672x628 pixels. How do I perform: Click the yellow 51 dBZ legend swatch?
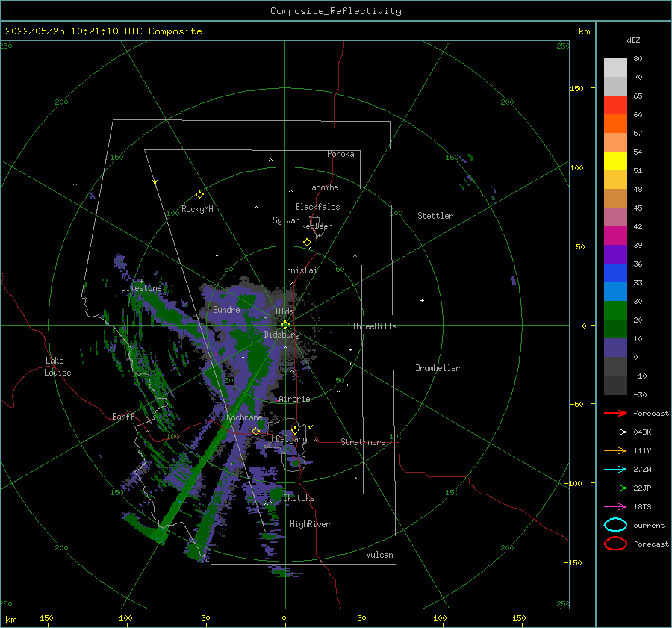pos(615,161)
